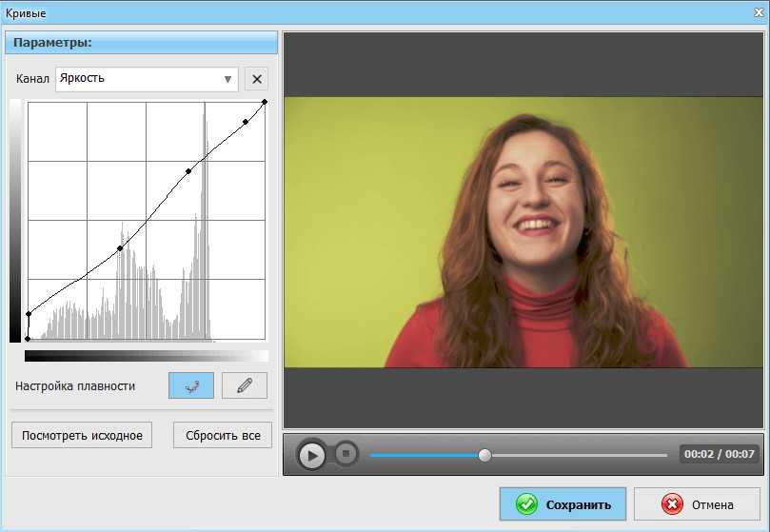Select the smooth curve mode icon
This screenshot has width=770, height=532.
191,385
